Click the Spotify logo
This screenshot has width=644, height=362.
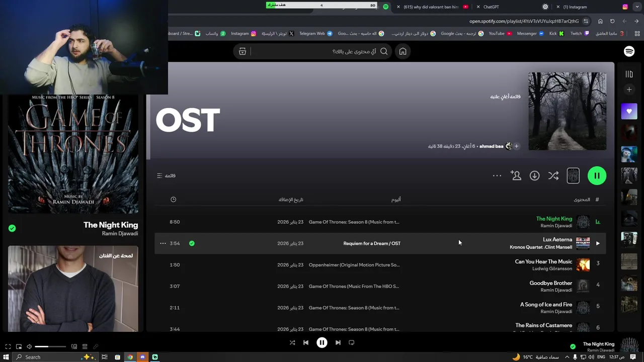coord(629,51)
